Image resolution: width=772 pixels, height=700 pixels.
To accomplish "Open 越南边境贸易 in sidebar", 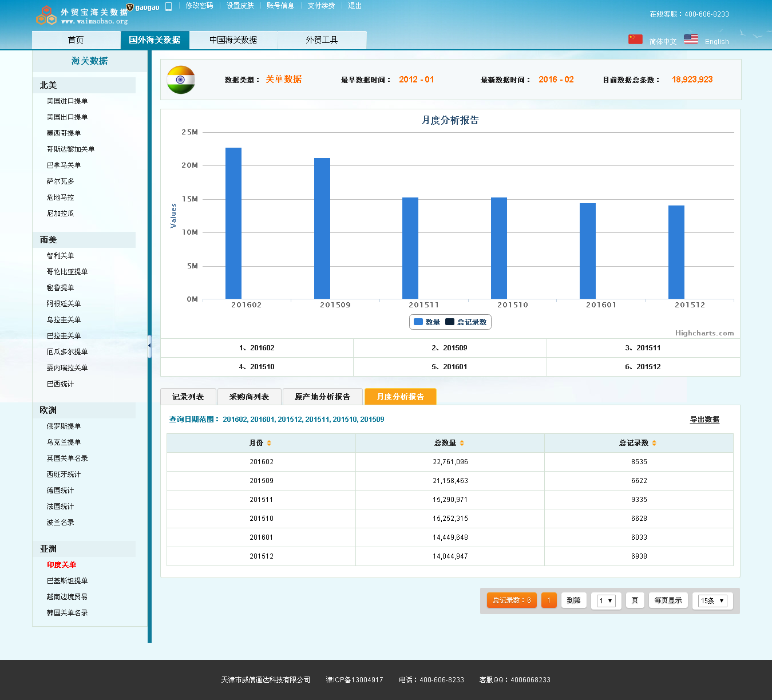I will [x=67, y=597].
